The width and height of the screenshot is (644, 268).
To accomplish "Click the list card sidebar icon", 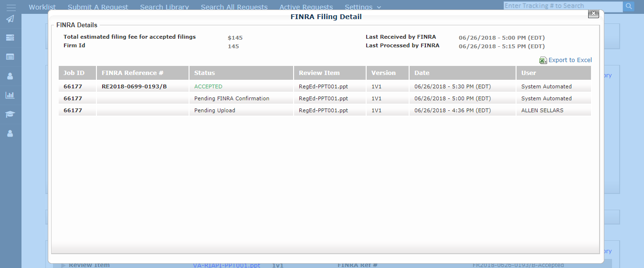I will click(10, 57).
